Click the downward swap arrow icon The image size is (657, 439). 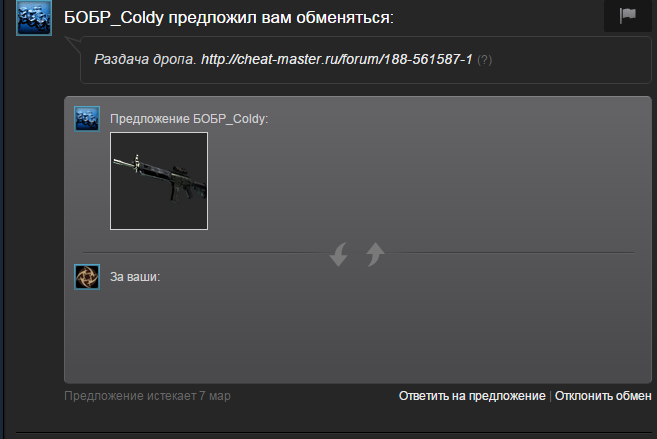pos(339,254)
